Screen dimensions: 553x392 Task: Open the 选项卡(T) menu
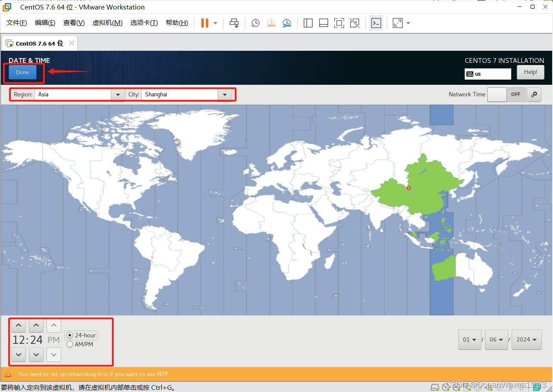click(x=144, y=23)
